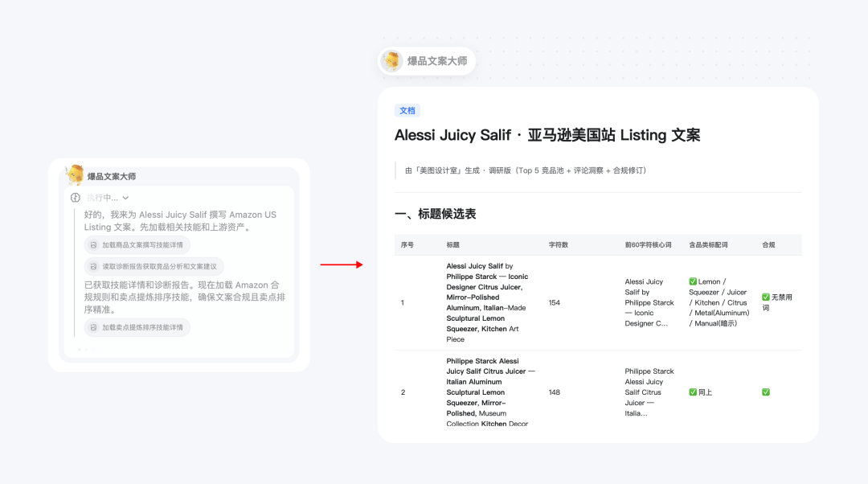
Task: Click the icon in 加载卖点提炼排序技能详情 chip
Action: point(93,327)
